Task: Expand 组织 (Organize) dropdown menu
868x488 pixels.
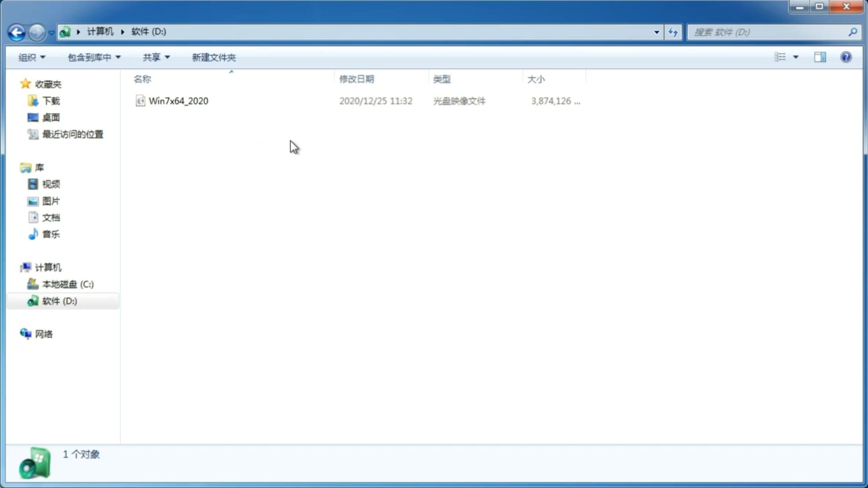Action: pos(32,57)
